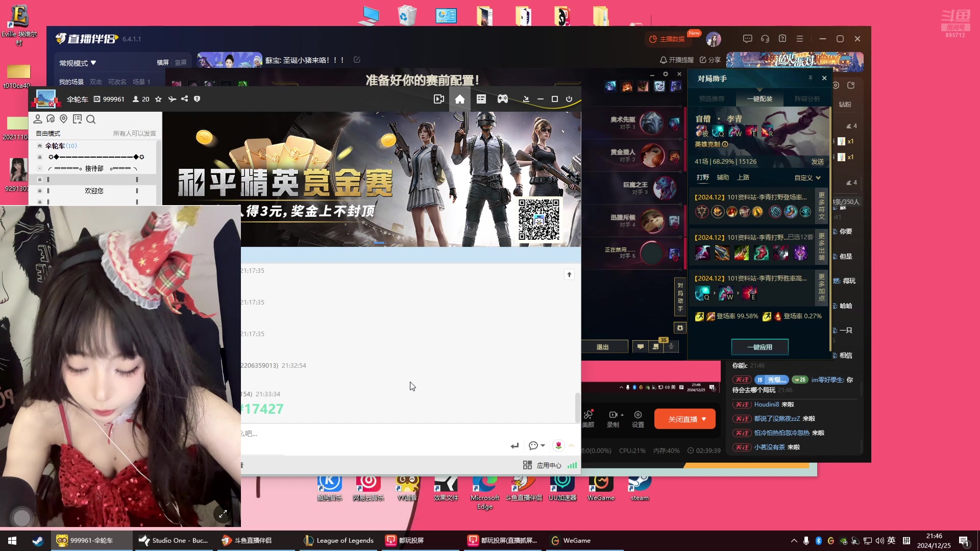
Task: Expand the 关闭直播 dropdown arrow
Action: [x=704, y=419]
